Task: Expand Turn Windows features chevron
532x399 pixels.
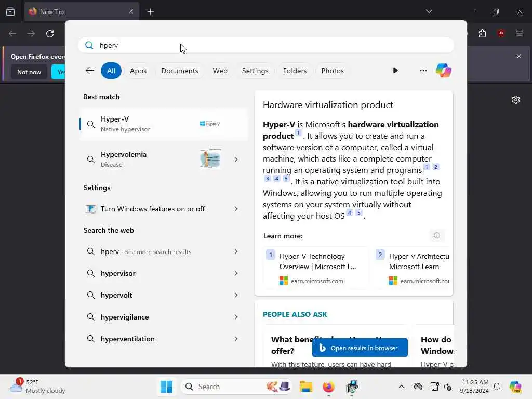Action: point(236,209)
